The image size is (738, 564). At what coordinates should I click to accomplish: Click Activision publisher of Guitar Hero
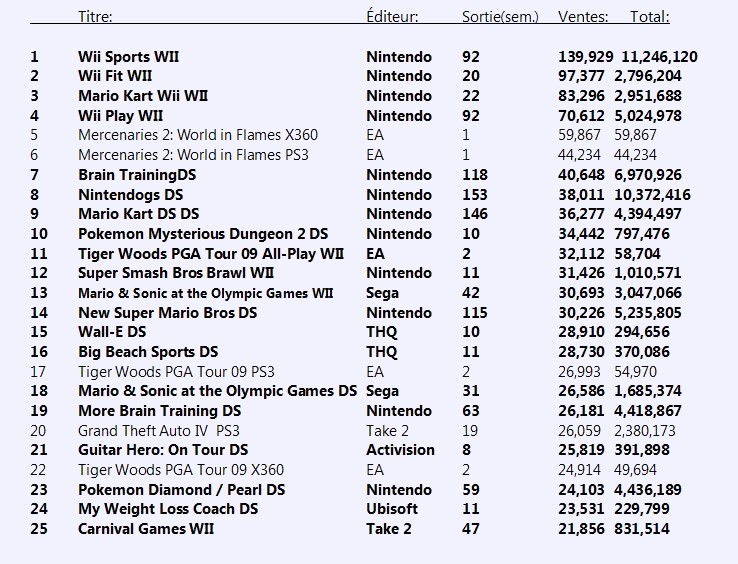click(x=401, y=450)
